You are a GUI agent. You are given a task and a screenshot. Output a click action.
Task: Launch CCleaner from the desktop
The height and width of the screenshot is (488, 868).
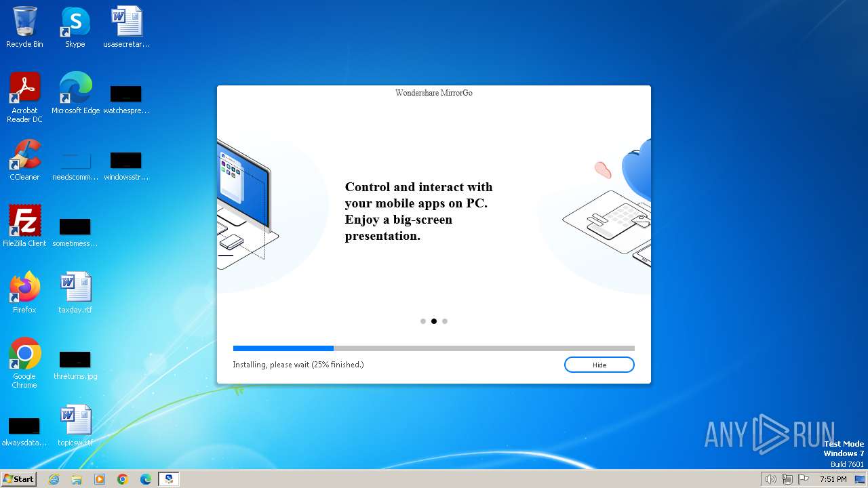pos(24,160)
